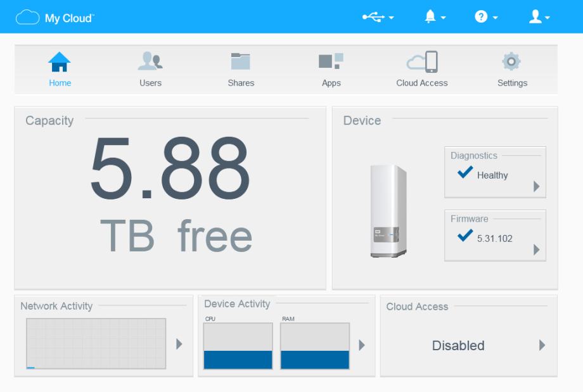The height and width of the screenshot is (392, 583).
Task: Open the USB devices icon menu
Action: point(373,16)
